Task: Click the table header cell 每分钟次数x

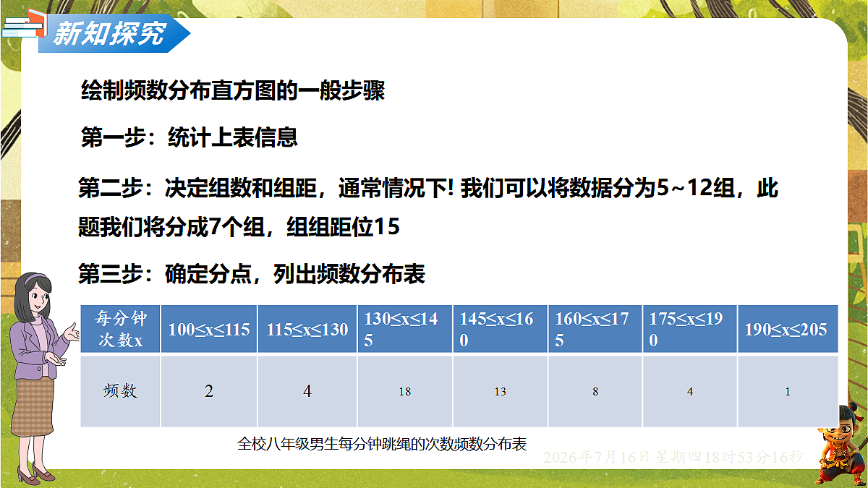Action: (120, 329)
